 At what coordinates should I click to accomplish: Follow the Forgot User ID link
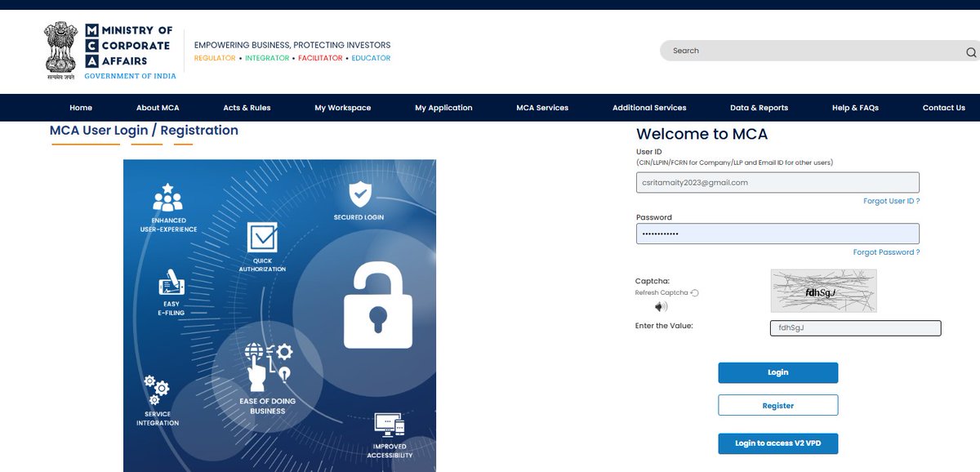point(891,201)
